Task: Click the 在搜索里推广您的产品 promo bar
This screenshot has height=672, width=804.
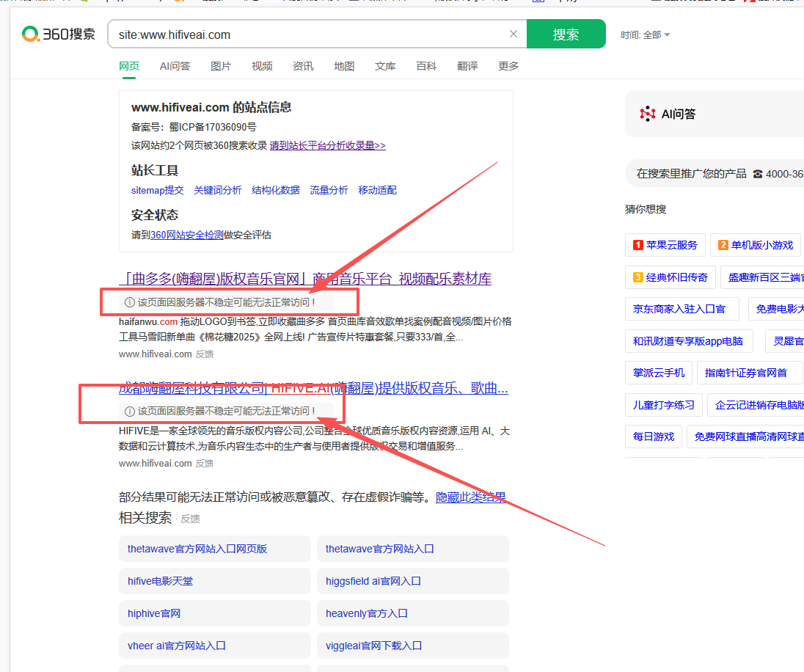Action: tap(715, 174)
